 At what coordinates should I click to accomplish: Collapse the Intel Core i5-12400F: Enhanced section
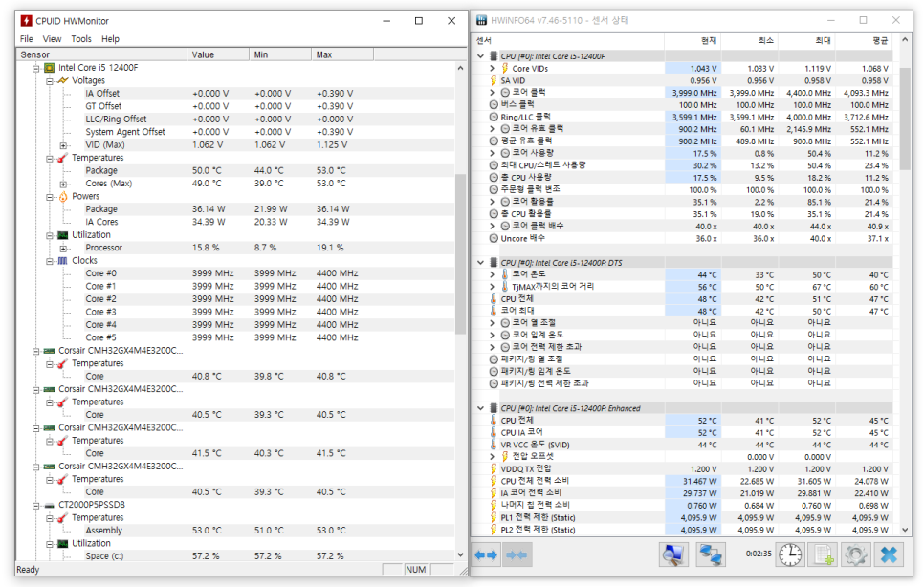pyautogui.click(x=481, y=408)
